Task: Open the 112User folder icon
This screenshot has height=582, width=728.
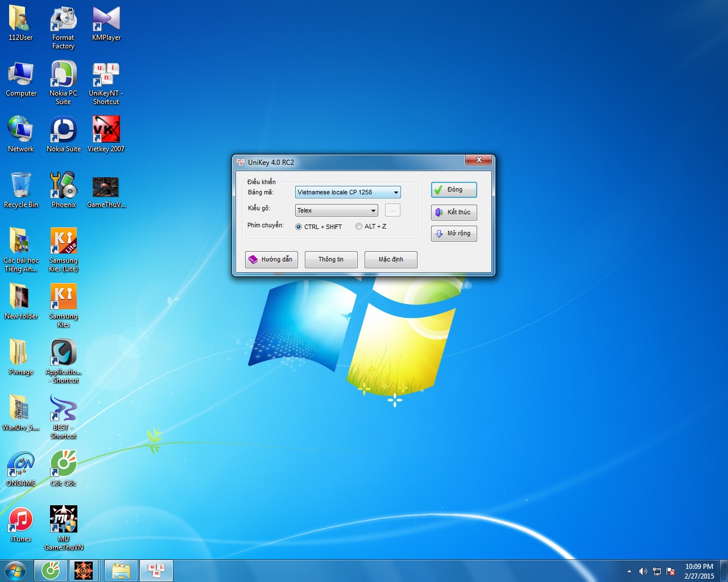Action: tap(20, 23)
